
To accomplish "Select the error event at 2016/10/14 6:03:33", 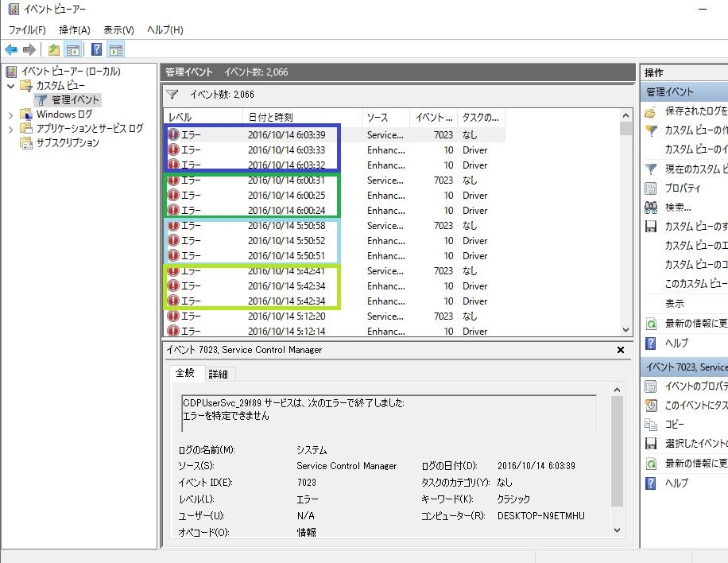I will [x=335, y=150].
